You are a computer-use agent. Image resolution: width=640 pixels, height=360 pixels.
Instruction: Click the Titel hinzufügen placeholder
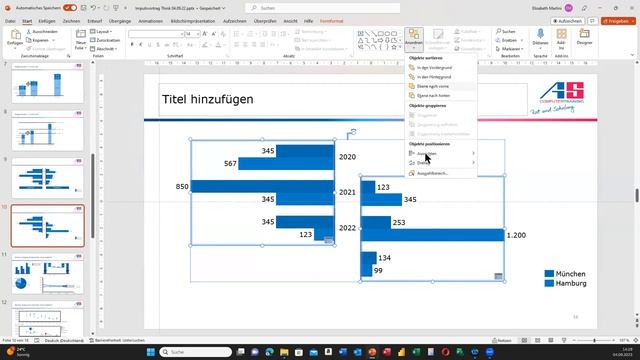click(343, 99)
